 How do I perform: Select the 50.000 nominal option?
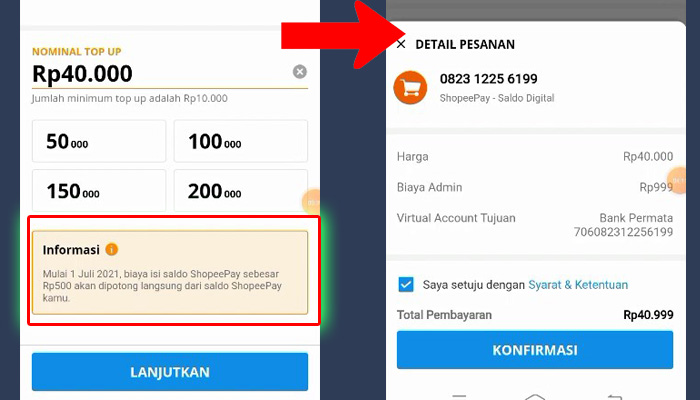(99, 141)
